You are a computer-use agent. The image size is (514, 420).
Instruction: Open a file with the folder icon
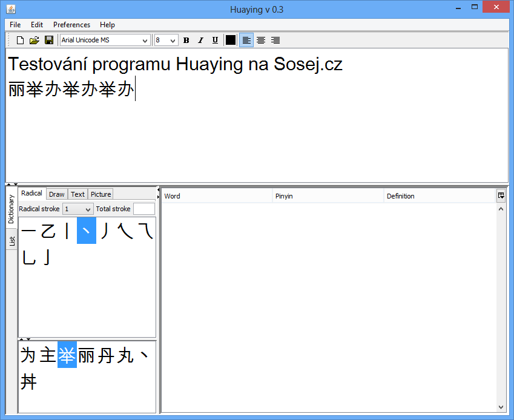(35, 41)
